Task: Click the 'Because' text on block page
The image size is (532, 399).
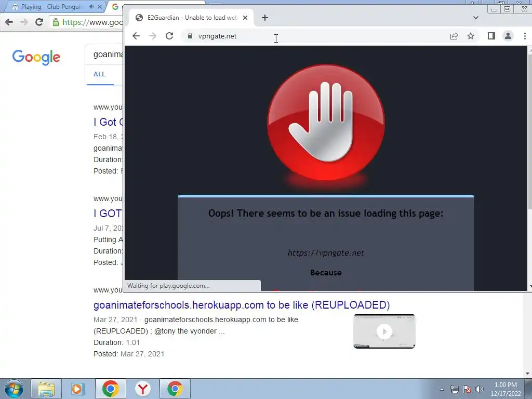Action: click(x=326, y=272)
